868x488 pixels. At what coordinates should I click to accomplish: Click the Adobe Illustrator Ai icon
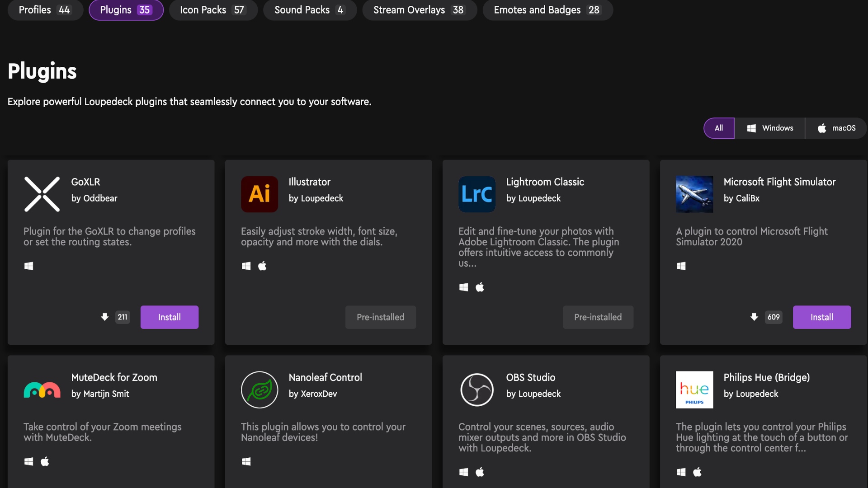[259, 194]
